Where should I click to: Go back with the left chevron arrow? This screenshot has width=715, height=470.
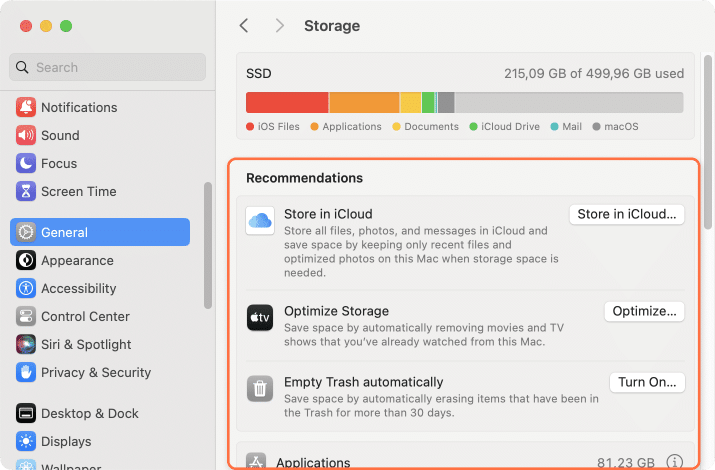(244, 26)
